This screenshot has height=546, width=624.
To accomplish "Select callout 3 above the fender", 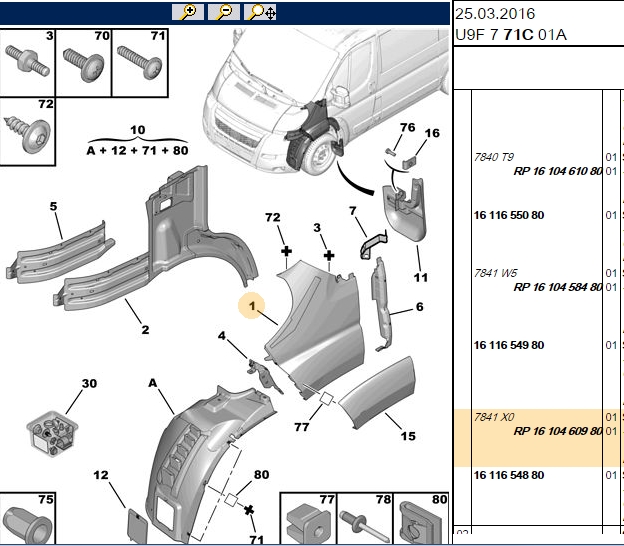I will coord(317,228).
